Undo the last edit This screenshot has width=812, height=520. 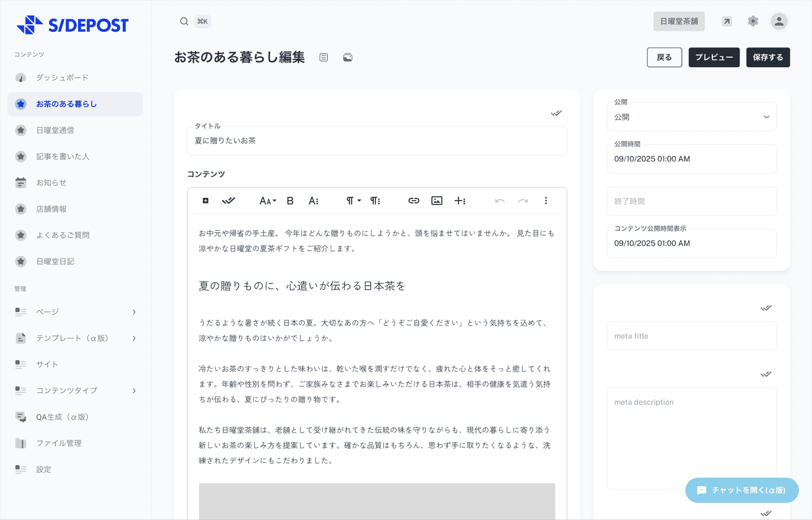[x=500, y=201]
